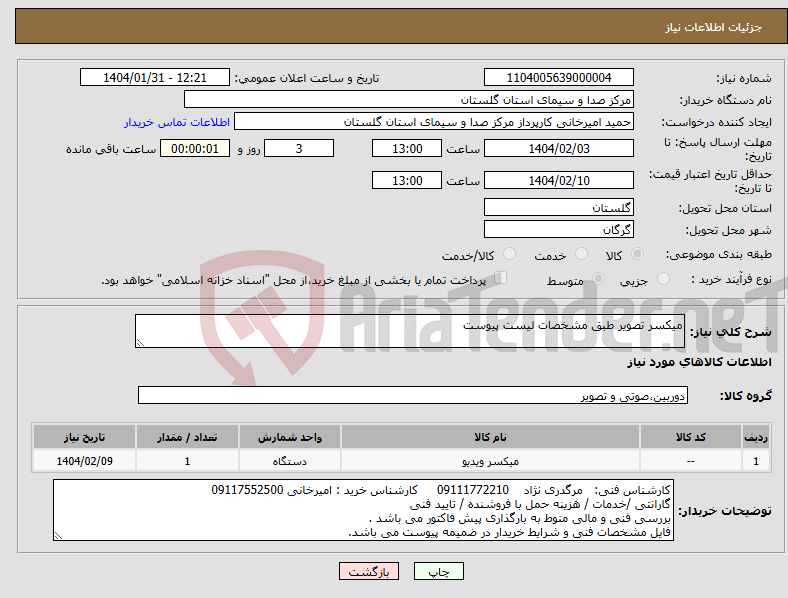This screenshot has width=788, height=598.
Task: Select the جزیی purchase type radio
Action: [663, 278]
